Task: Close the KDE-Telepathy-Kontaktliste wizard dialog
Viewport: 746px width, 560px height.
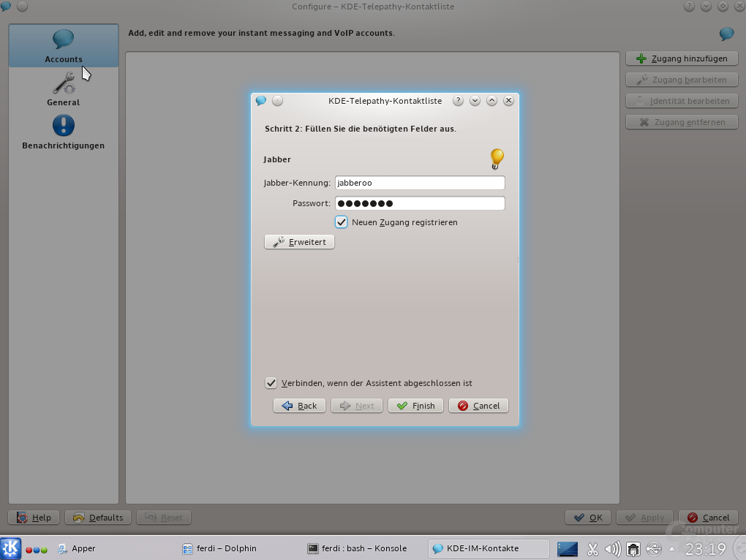Action: 508,101
